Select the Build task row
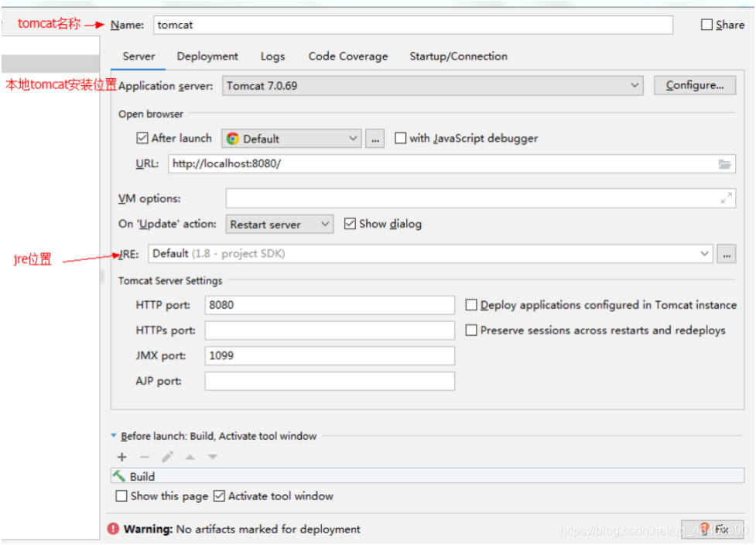756x545 pixels. pyautogui.click(x=428, y=476)
